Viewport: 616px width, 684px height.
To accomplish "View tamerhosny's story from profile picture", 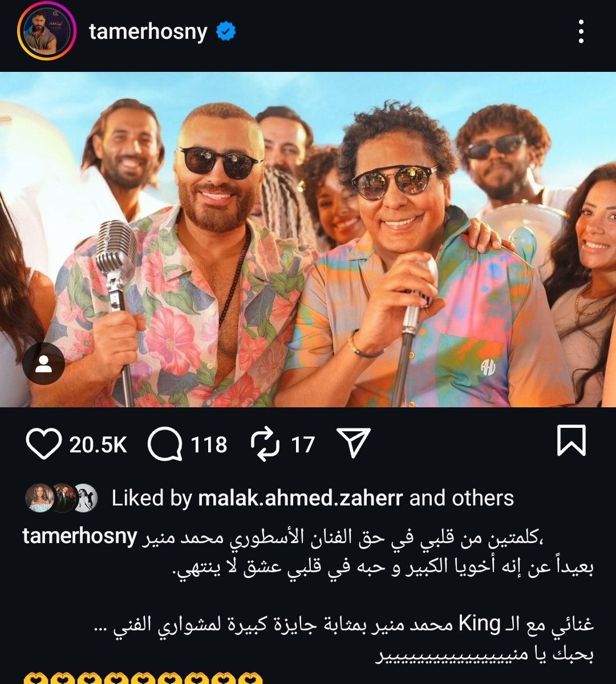I will (x=47, y=32).
